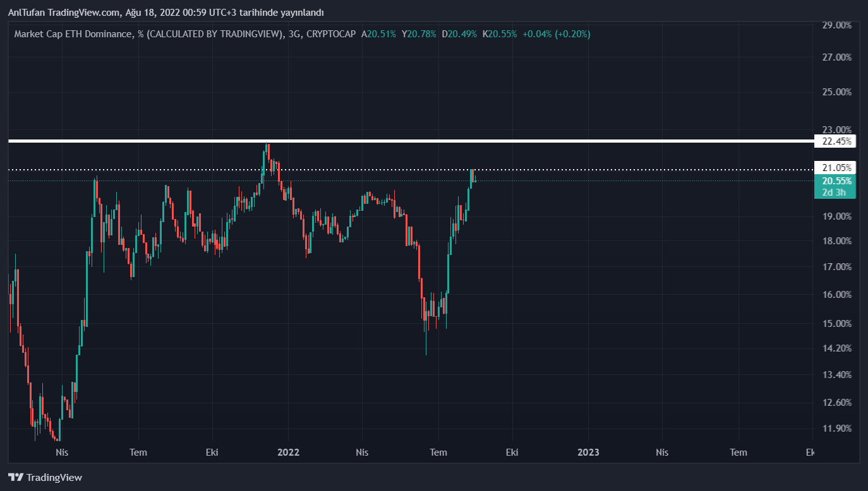This screenshot has height=491, width=868.
Task: Click 11.90% on the price axis
Action: [836, 429]
